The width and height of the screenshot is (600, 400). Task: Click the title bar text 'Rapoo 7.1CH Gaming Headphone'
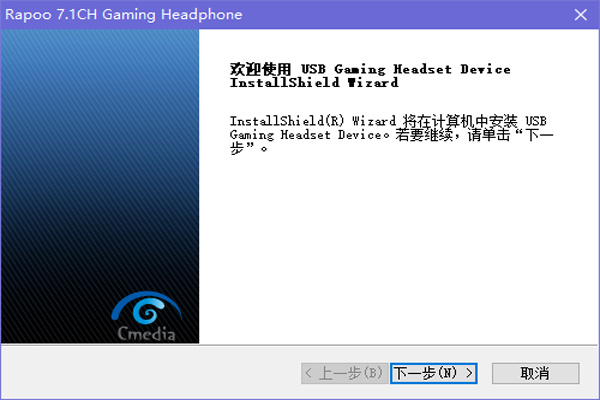click(x=124, y=15)
